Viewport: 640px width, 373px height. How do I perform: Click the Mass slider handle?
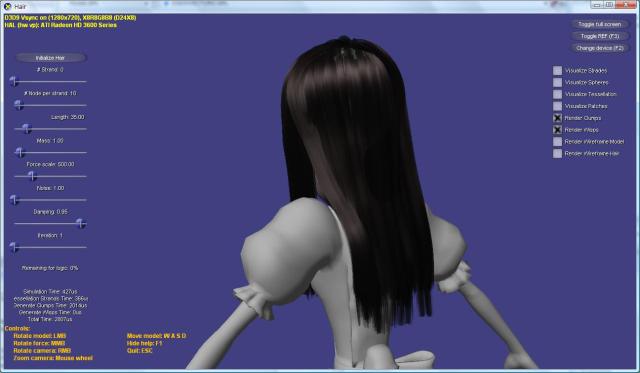point(20,152)
